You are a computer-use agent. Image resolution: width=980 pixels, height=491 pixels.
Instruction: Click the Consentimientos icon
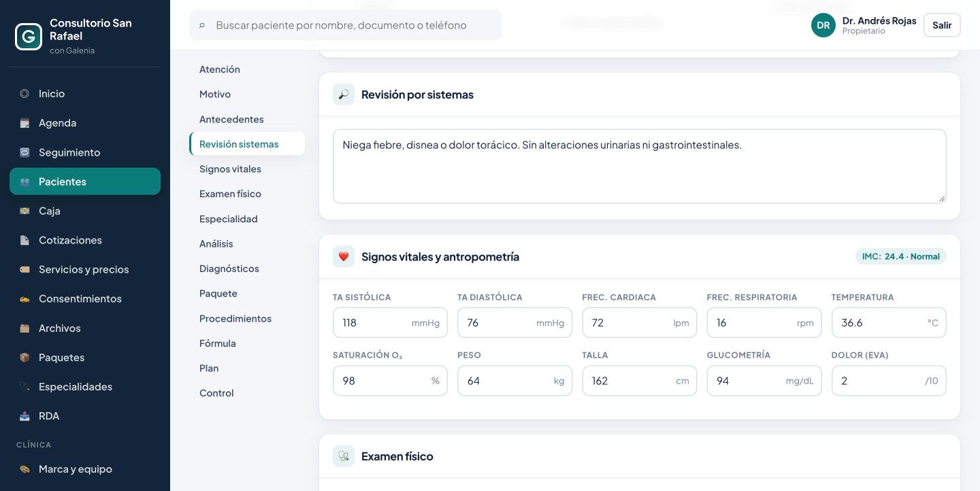(24, 299)
